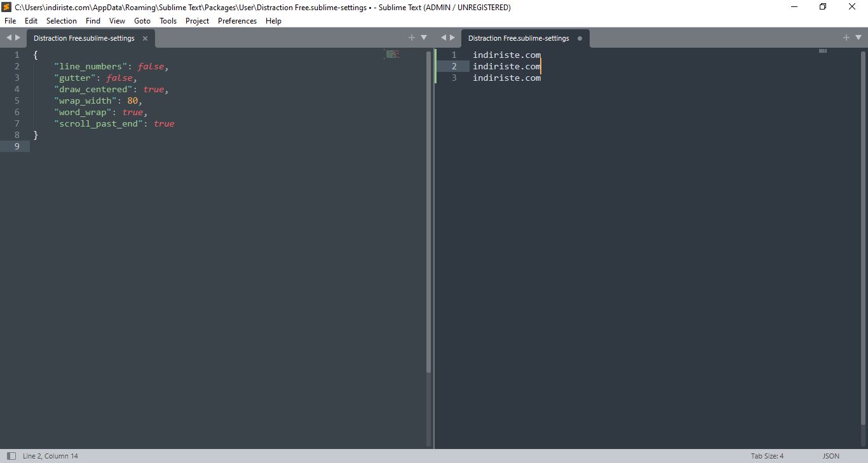Click the "word_wrap" key
868x463 pixels.
tap(83, 113)
